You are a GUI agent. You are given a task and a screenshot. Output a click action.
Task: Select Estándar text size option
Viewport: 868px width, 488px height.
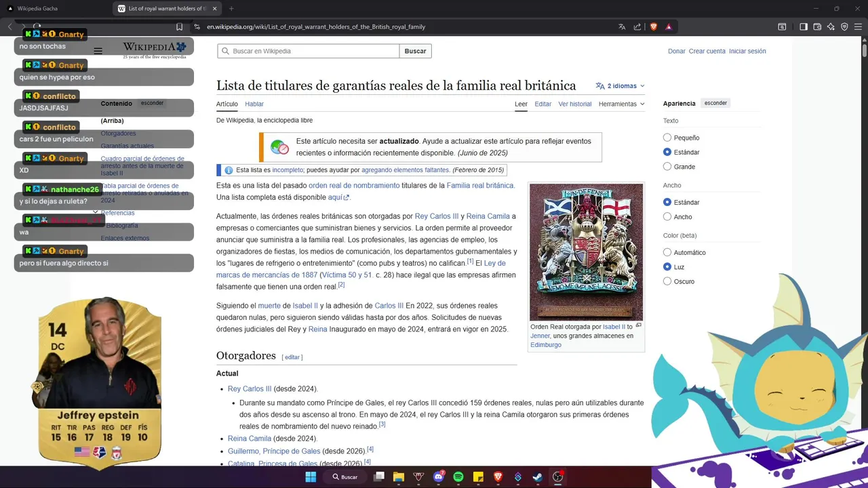coord(667,152)
